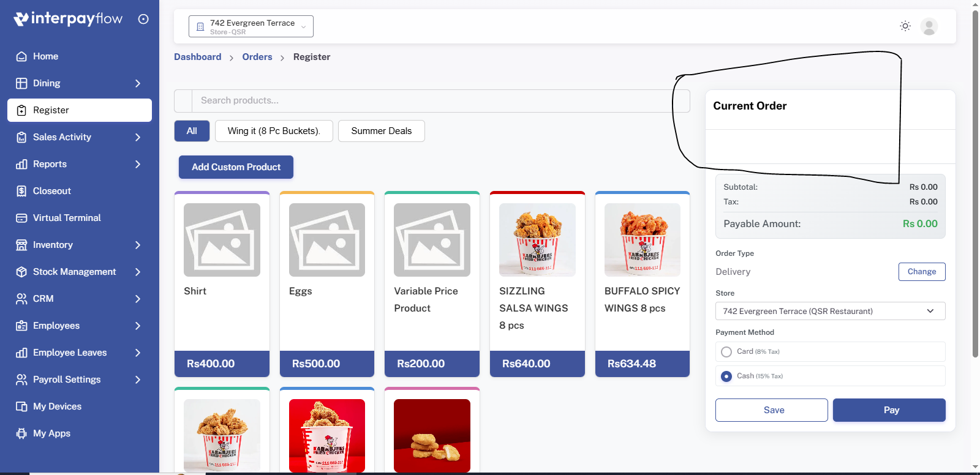Open My Devices in the sidebar
The height and width of the screenshot is (475, 980).
pos(80,406)
